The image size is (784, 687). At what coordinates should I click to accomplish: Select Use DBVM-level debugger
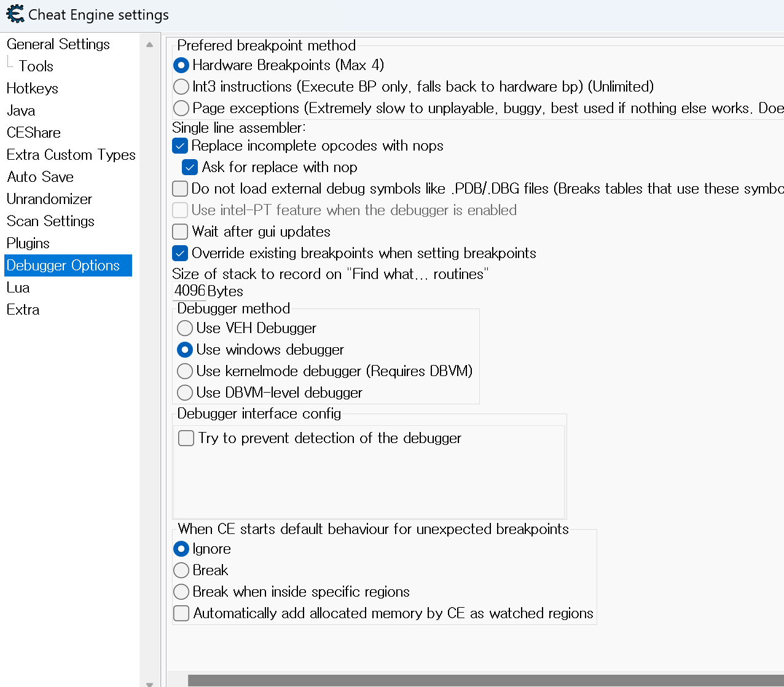pyautogui.click(x=185, y=393)
